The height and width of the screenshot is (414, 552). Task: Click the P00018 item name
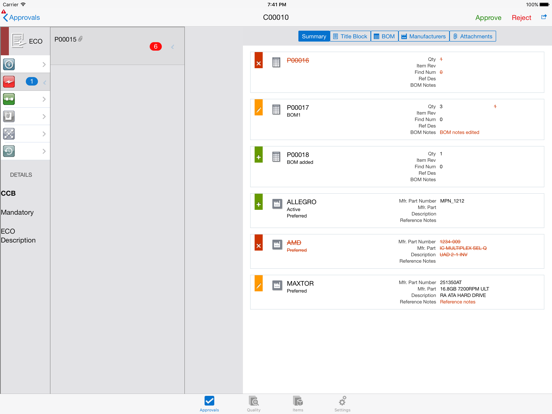298,155
